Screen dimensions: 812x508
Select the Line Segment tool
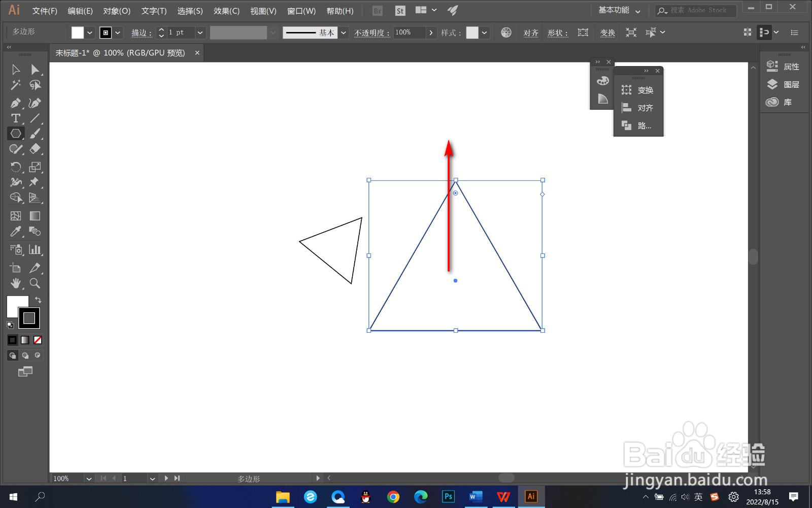coord(35,118)
